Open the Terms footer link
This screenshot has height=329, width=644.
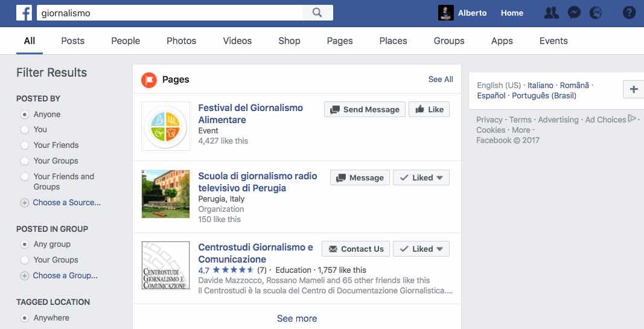pos(520,120)
